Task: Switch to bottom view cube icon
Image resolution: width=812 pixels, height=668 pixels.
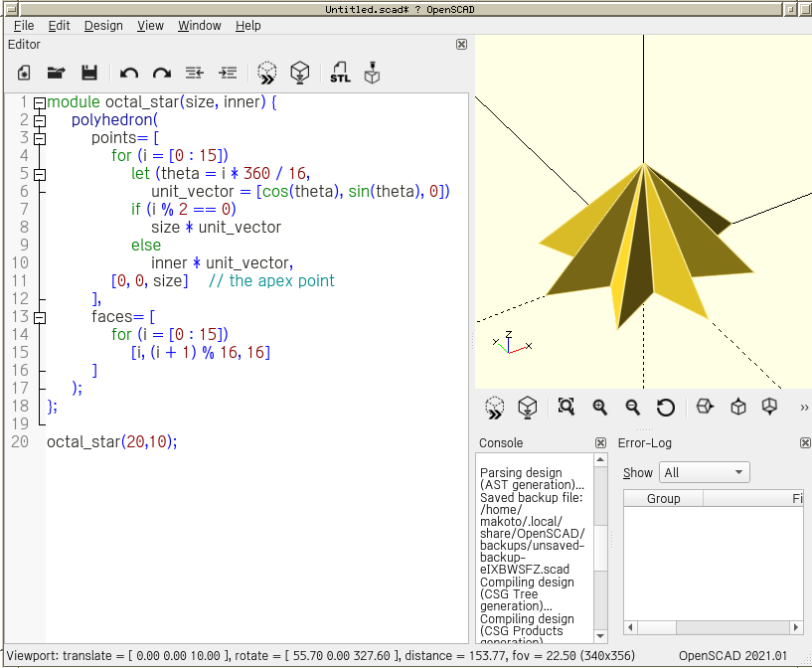Action: [x=769, y=407]
